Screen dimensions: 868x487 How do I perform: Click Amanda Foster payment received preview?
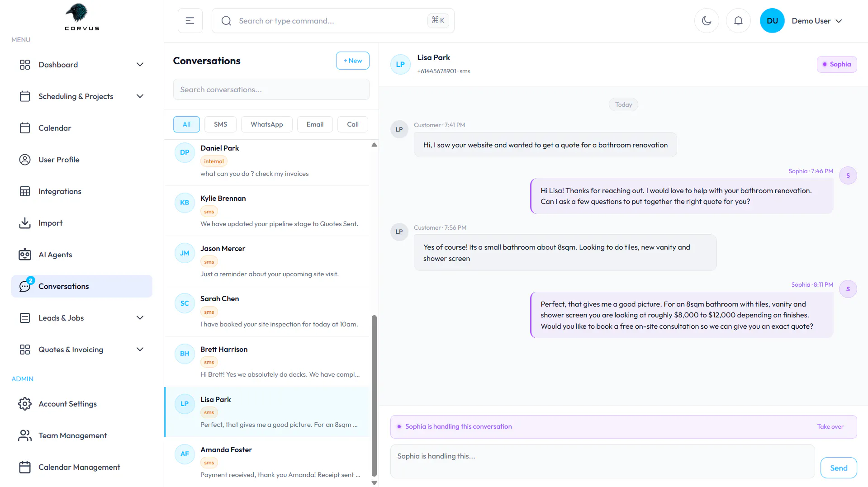[x=280, y=475]
